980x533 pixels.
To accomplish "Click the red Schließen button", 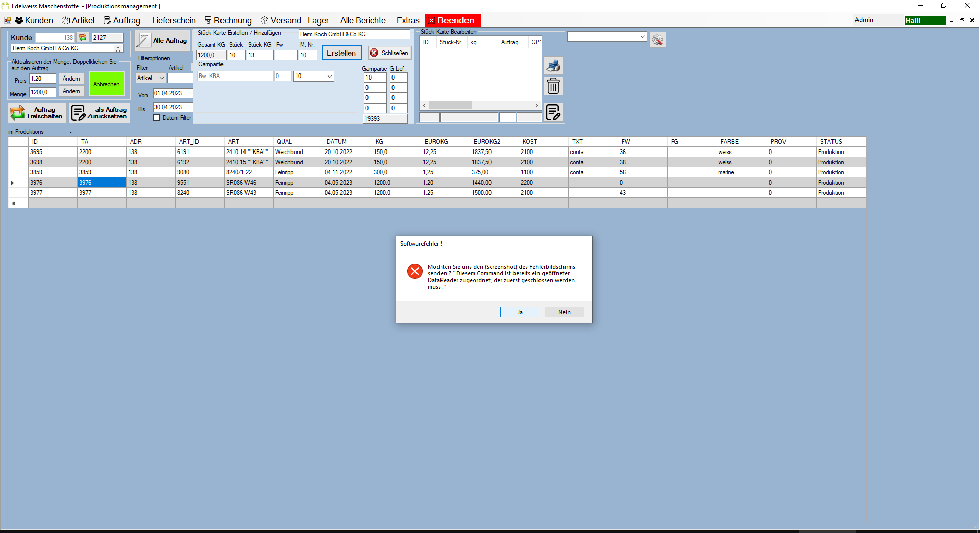I will click(389, 53).
